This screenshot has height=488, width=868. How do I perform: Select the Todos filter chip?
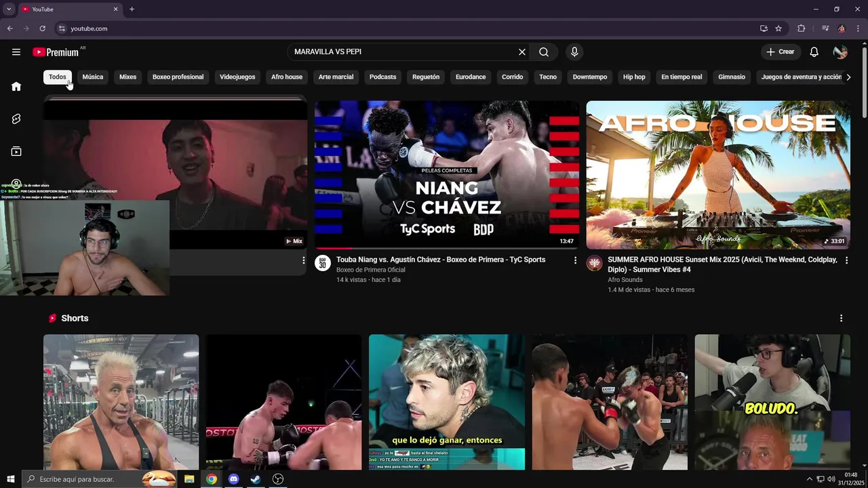pos(58,77)
